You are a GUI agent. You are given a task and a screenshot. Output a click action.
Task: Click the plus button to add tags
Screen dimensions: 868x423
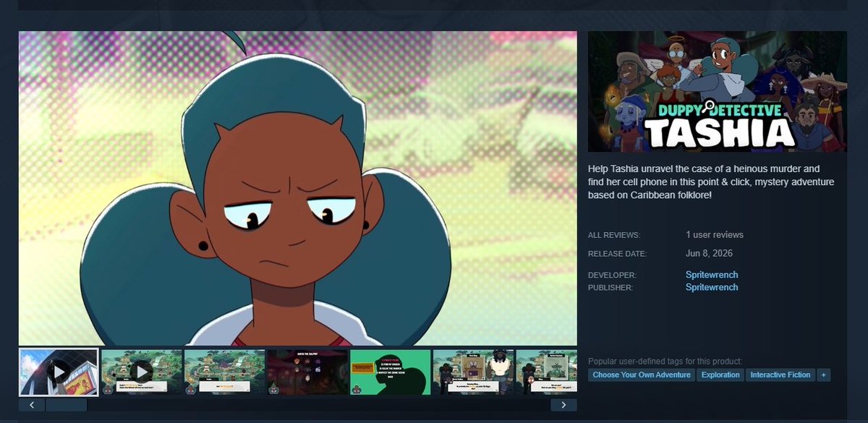tap(824, 375)
